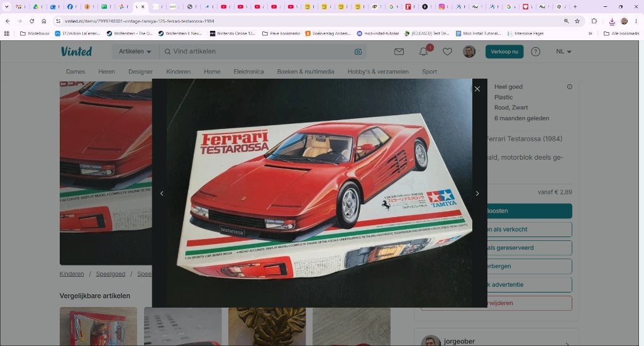Open profile avatar menu in Vinted header
The height and width of the screenshot is (346, 644).
pos(469,52)
